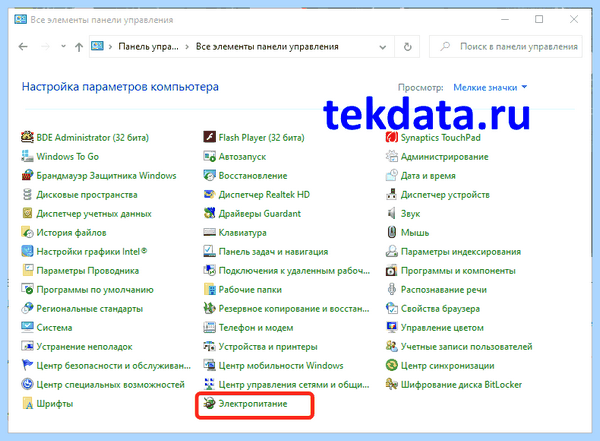Refresh the control panel view
This screenshot has width=600, height=441.
(408, 47)
